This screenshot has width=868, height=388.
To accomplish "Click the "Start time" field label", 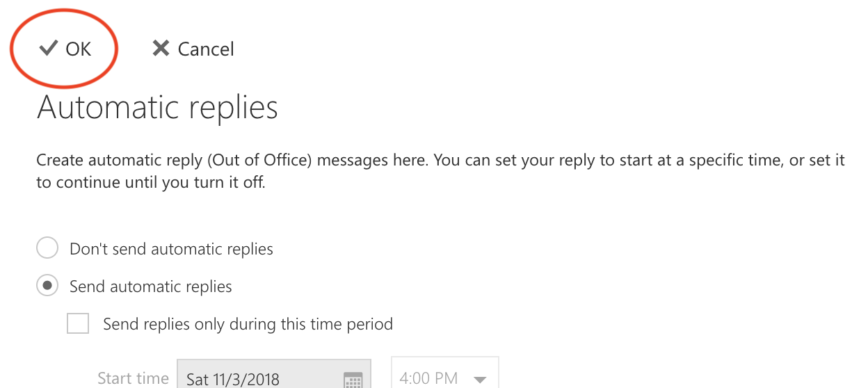I will (133, 378).
